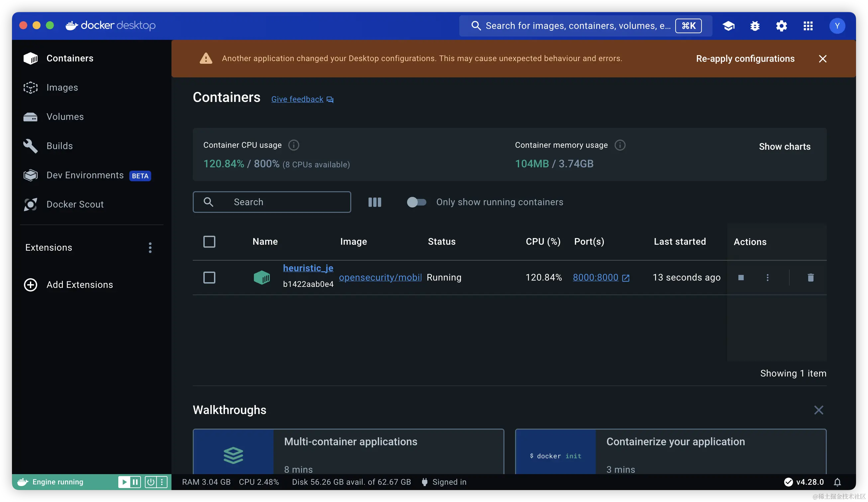
Task: Click the Disk 56.26 GB avail. status text
Action: coord(351,482)
